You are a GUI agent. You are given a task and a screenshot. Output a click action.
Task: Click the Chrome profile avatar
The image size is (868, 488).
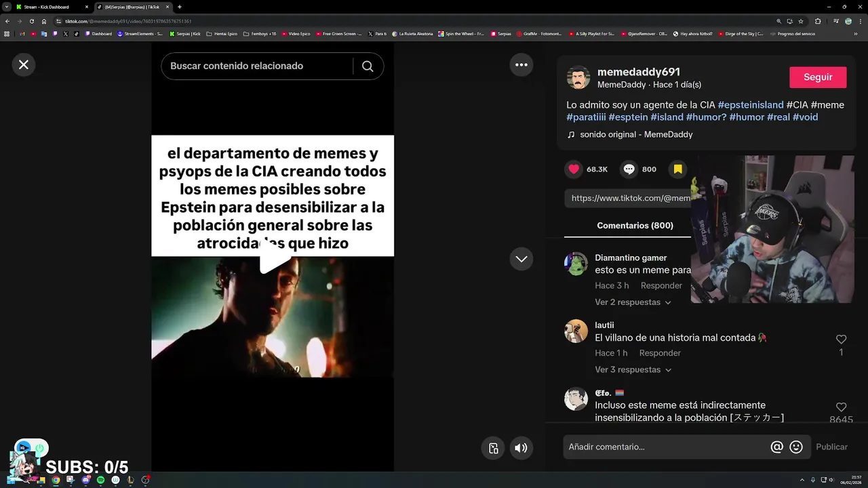pyautogui.click(x=848, y=21)
